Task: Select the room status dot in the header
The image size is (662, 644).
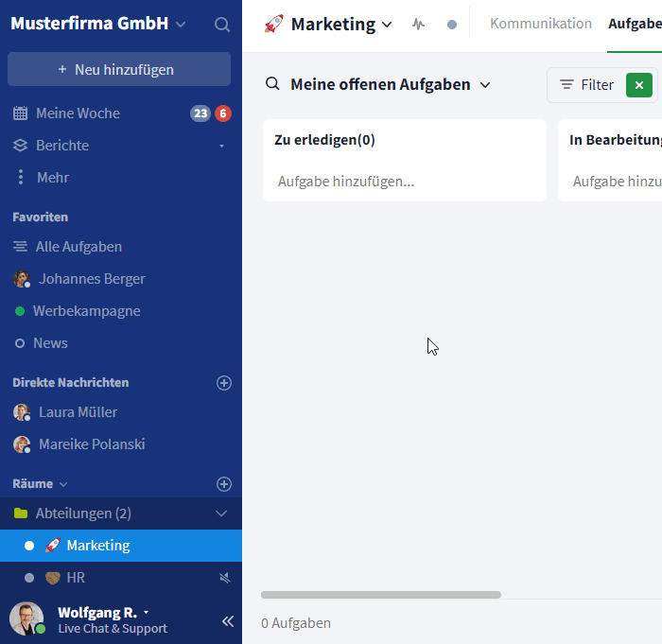Action: [x=452, y=25]
